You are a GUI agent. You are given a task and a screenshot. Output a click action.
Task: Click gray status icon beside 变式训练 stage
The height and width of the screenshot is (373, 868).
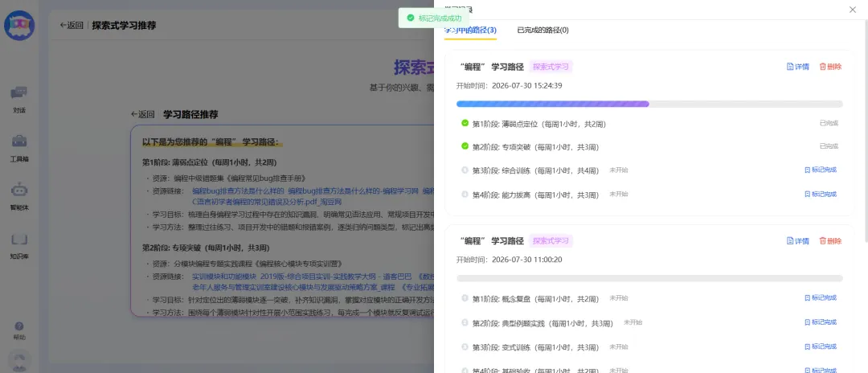tap(465, 346)
